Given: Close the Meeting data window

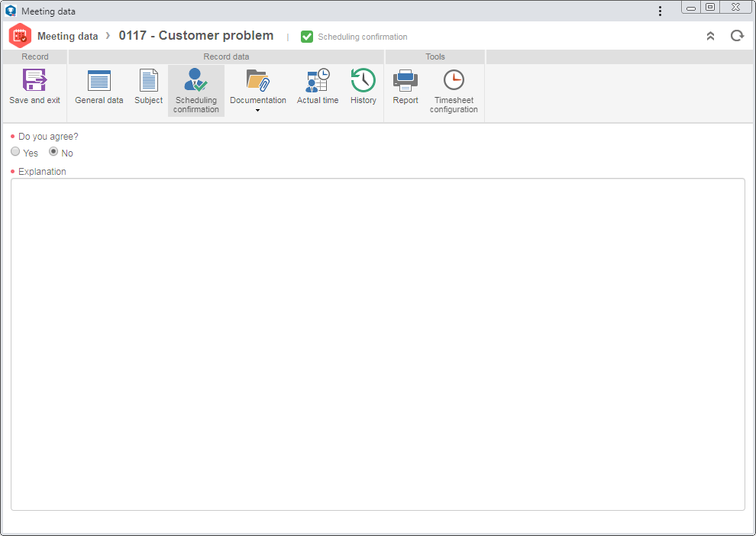Looking at the screenshot, I should 735,7.
